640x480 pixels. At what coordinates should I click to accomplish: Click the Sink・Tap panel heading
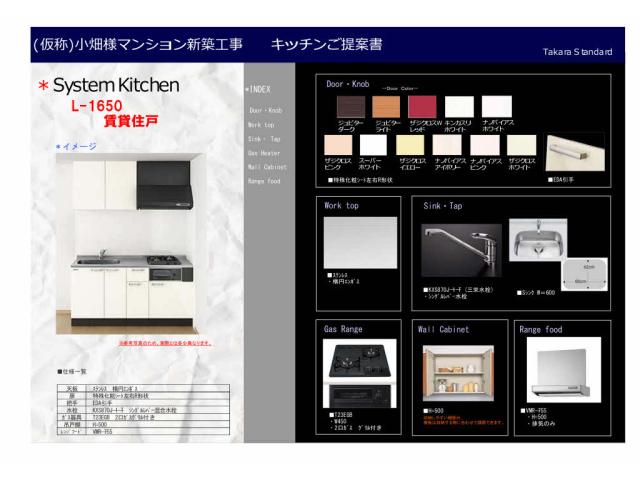443,206
